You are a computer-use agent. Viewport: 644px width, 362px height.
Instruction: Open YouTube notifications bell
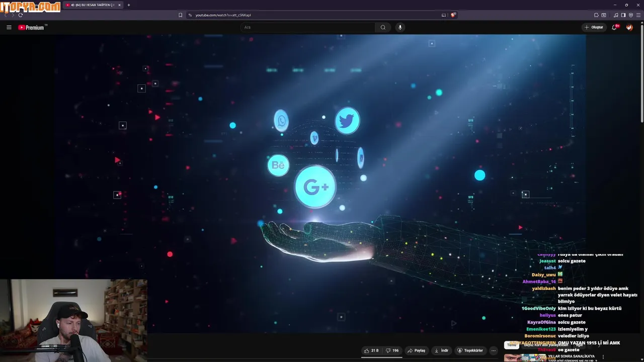[614, 27]
